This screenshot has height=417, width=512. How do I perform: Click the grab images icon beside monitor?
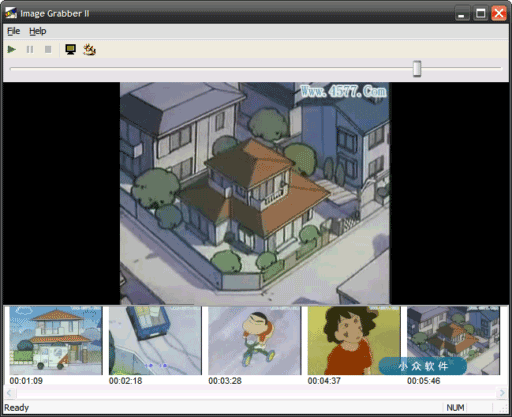click(89, 50)
